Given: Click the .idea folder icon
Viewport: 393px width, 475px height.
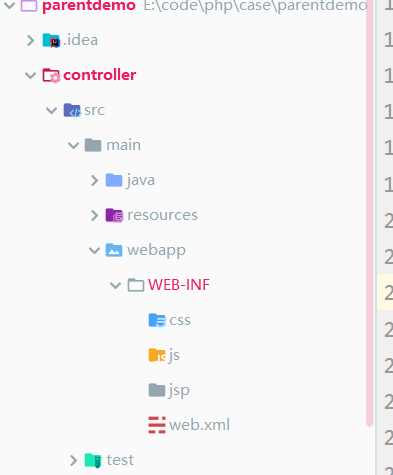Looking at the screenshot, I should tap(51, 40).
